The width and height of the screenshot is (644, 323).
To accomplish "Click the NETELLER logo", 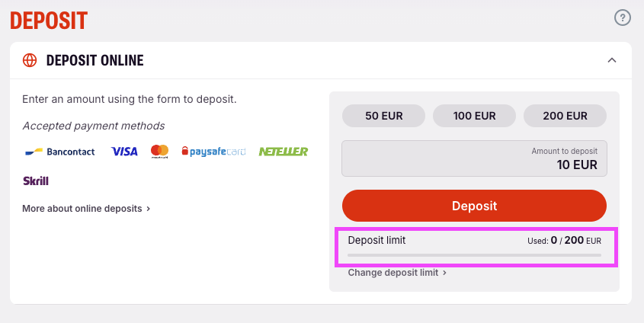I will [284, 152].
